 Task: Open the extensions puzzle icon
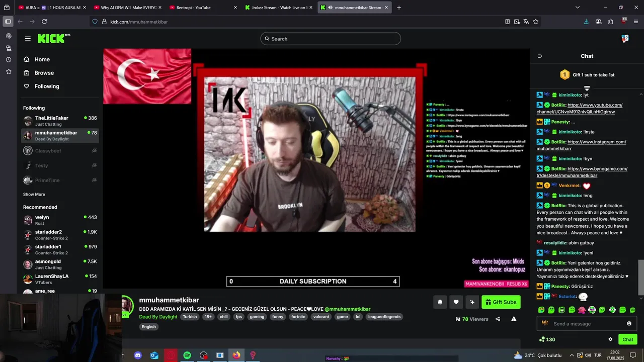pyautogui.click(x=610, y=22)
